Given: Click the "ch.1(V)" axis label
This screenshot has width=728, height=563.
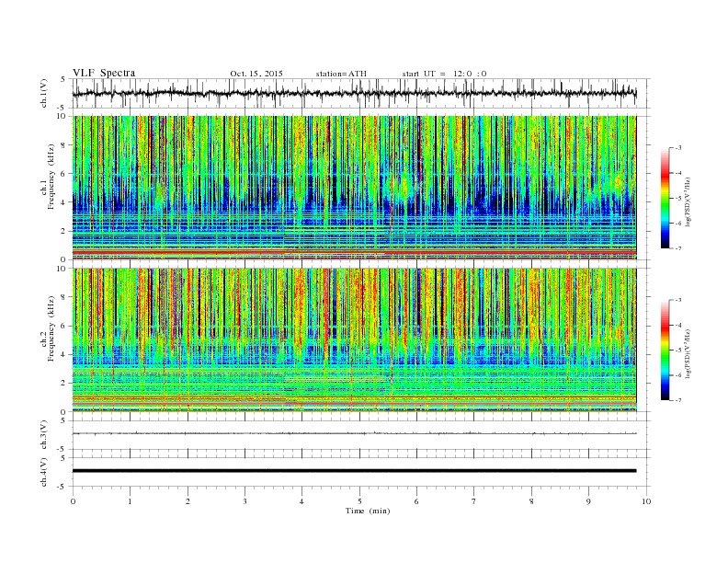Looking at the screenshot, I should coord(44,94).
